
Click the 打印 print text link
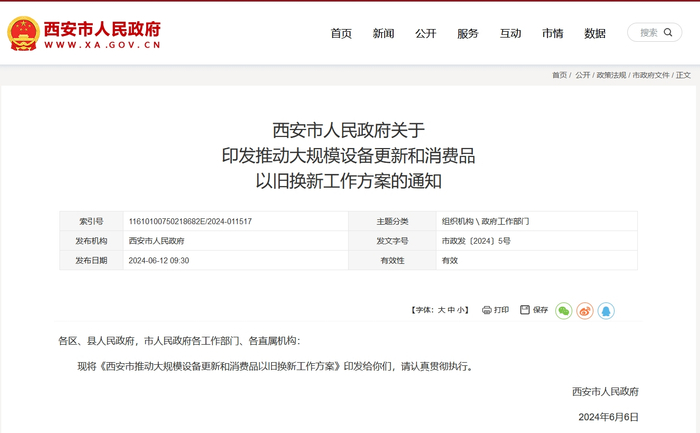pyautogui.click(x=501, y=310)
